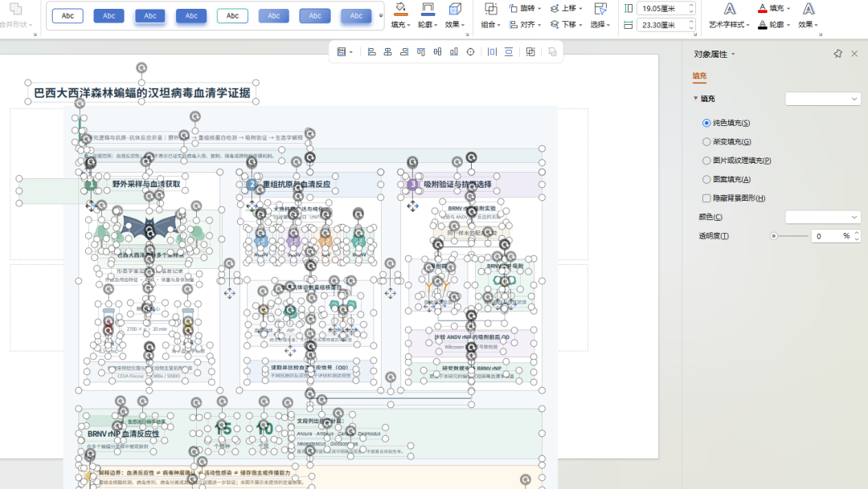Open the 上移 dropdown

[567, 8]
